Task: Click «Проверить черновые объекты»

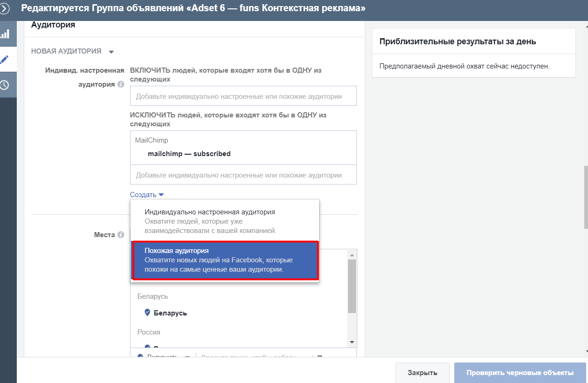Action: [x=520, y=372]
